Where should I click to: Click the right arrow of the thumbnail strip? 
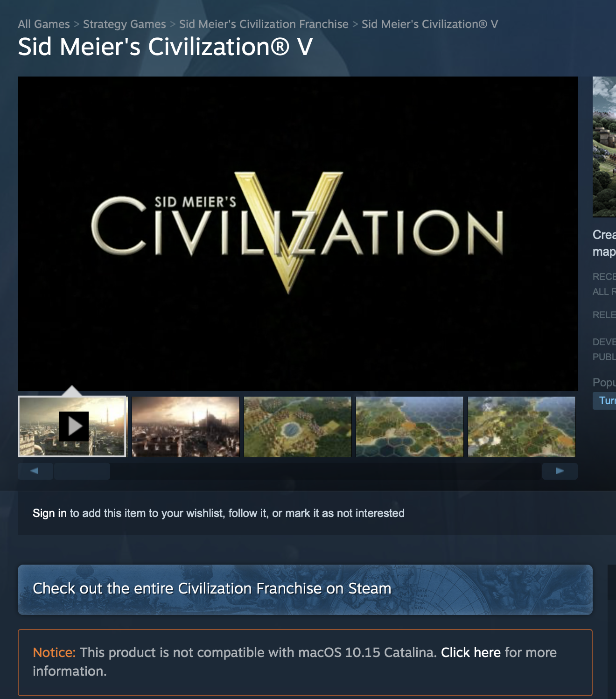(560, 471)
